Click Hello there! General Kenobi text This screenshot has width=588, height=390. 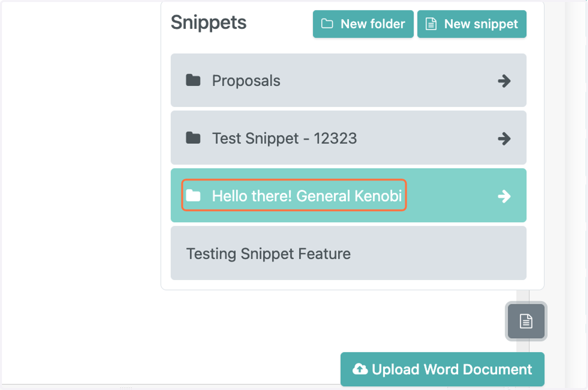(x=307, y=196)
